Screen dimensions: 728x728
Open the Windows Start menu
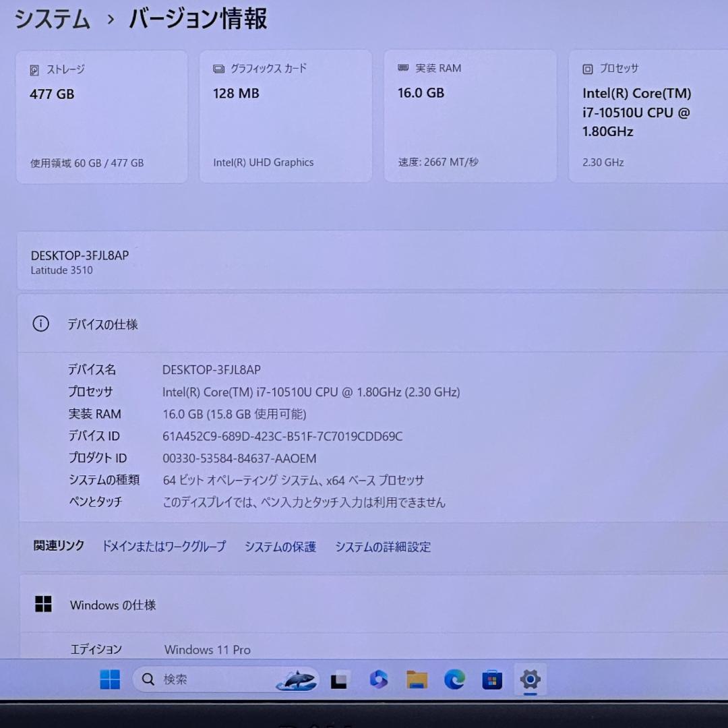110,679
